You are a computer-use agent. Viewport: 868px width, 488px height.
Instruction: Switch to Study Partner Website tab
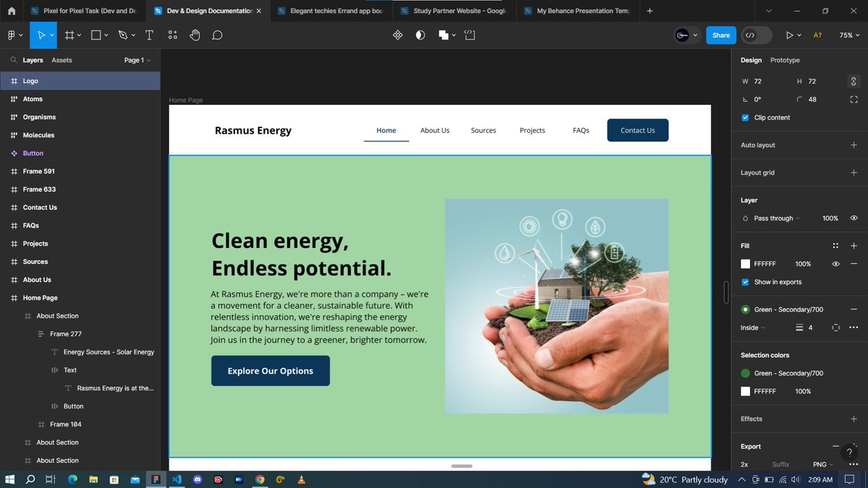(x=456, y=11)
